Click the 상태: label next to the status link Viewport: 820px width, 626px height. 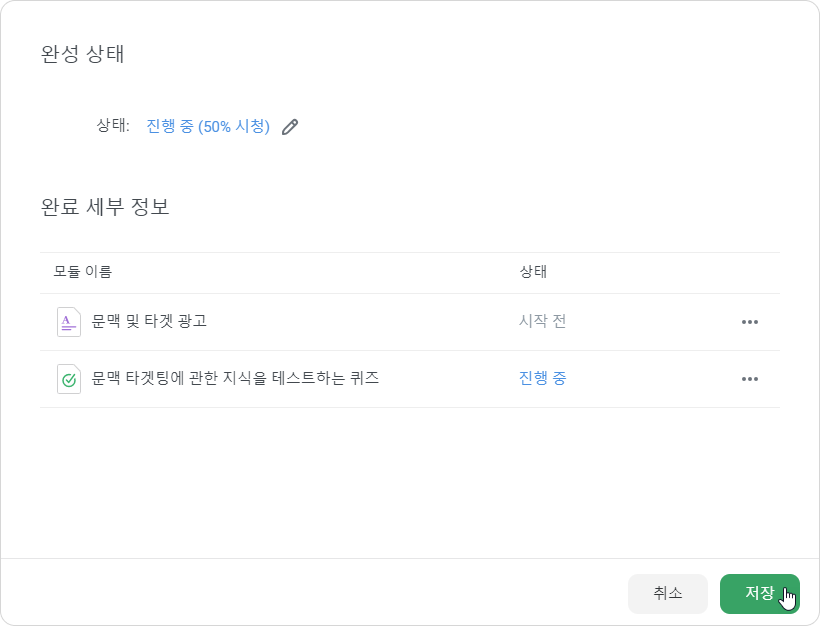pos(113,126)
